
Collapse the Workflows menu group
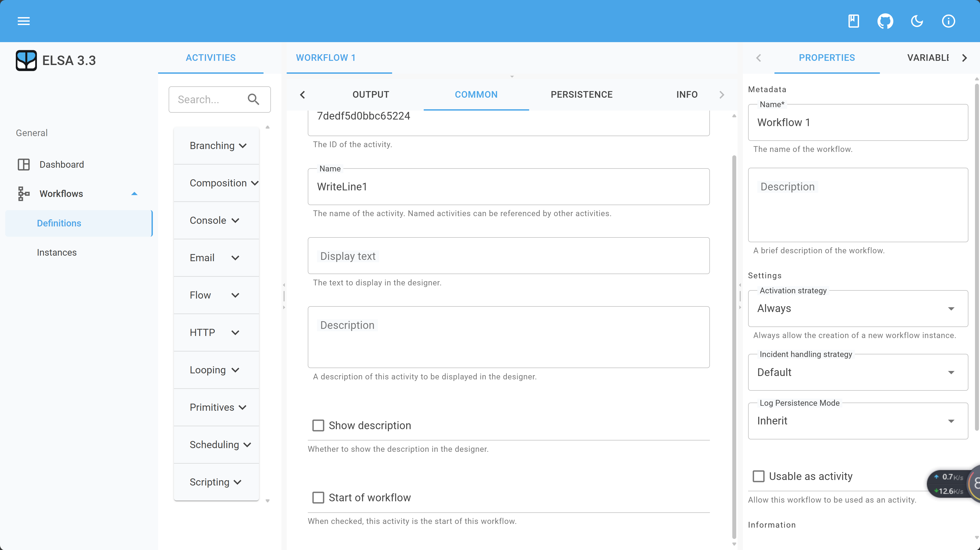click(x=134, y=194)
